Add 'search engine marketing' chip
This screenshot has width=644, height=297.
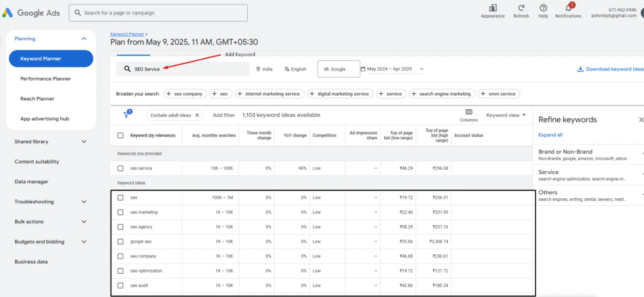coord(442,94)
